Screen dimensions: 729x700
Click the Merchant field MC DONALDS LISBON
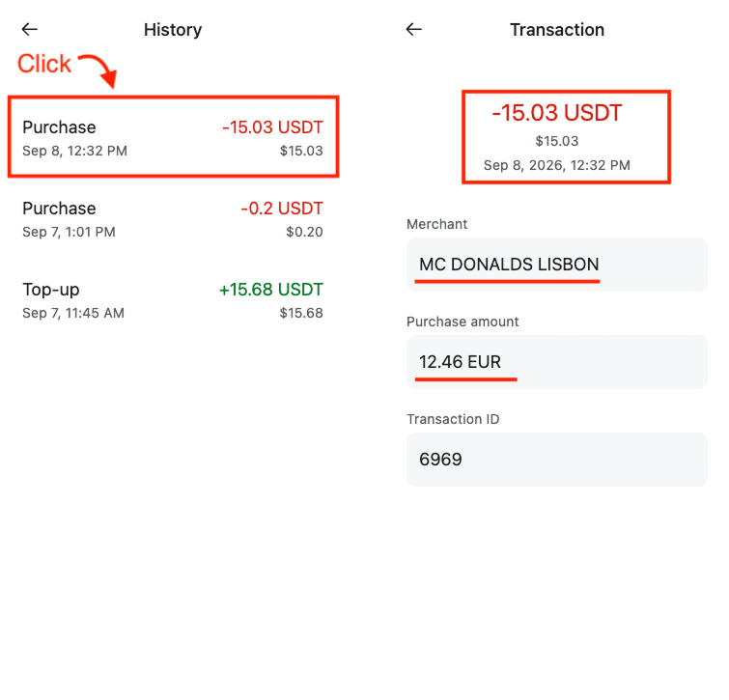(x=557, y=265)
